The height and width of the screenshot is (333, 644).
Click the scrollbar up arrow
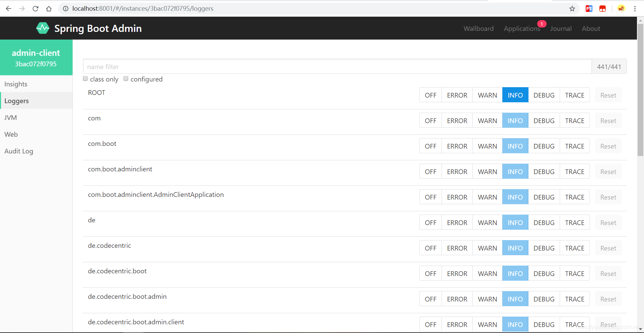[640, 20]
